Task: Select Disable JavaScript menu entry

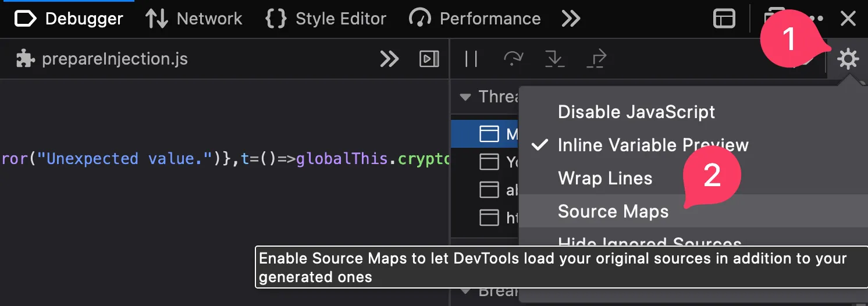Action: [636, 112]
